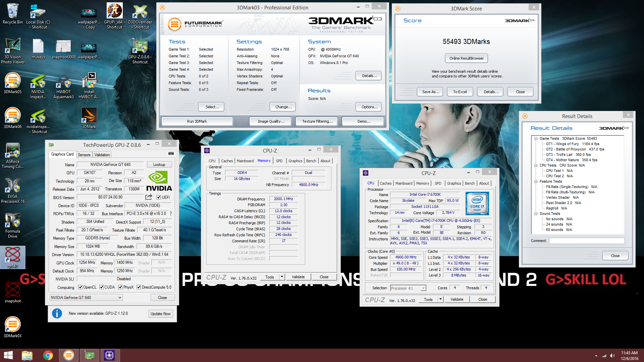Click Lookup button in GPU-Z
Screen dimensions: 644x362
tap(159, 165)
